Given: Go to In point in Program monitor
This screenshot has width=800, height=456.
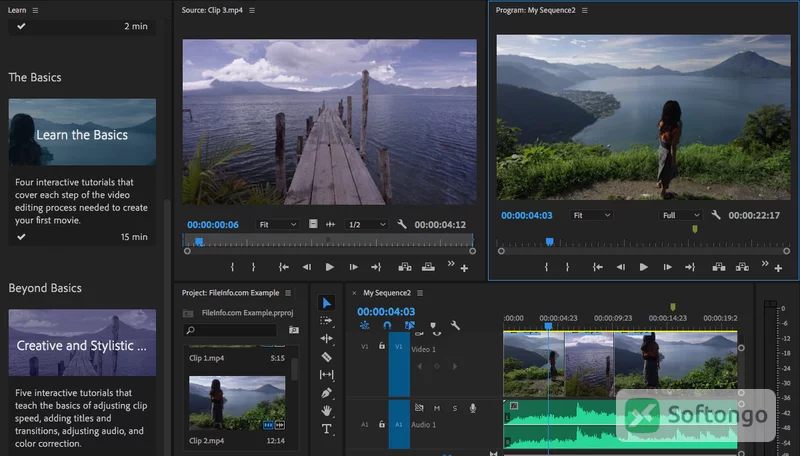Looking at the screenshot, I should (597, 267).
